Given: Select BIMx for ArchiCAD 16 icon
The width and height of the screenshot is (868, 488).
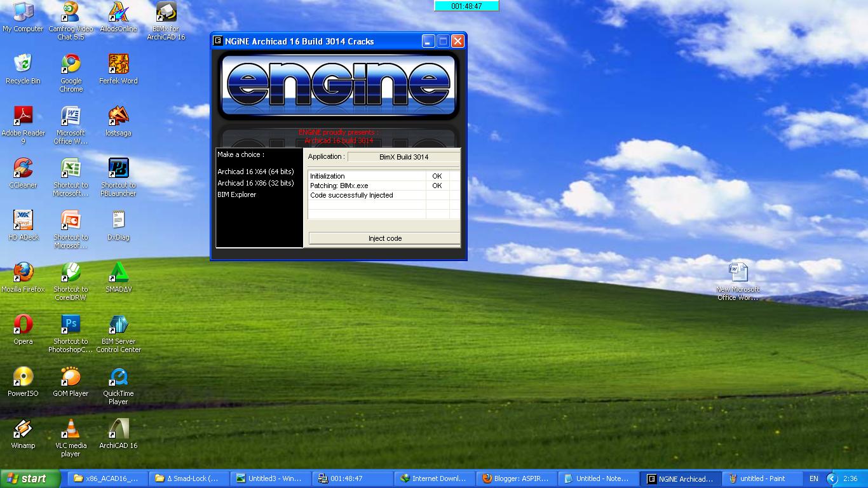Looking at the screenshot, I should click(166, 21).
